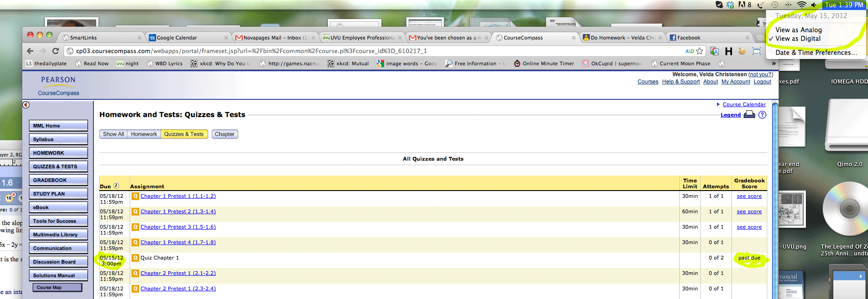Click the Bluetooth icon in the menu bar
The image size is (868, 299).
click(788, 5)
